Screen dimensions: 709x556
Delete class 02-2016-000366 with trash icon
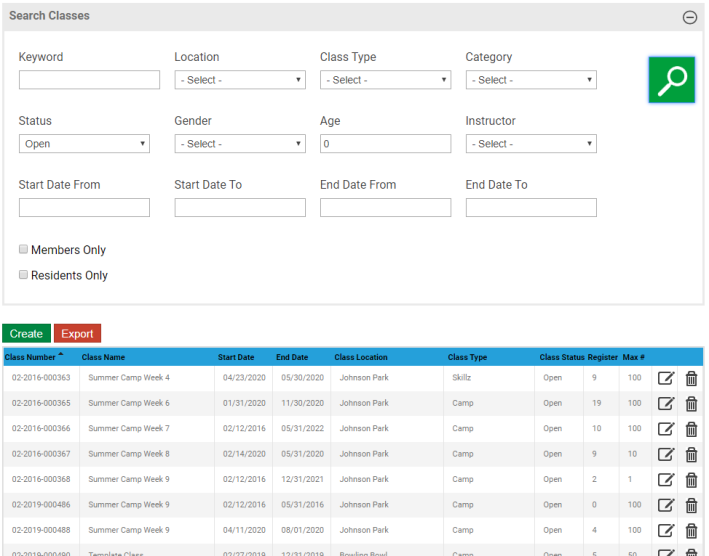click(691, 429)
